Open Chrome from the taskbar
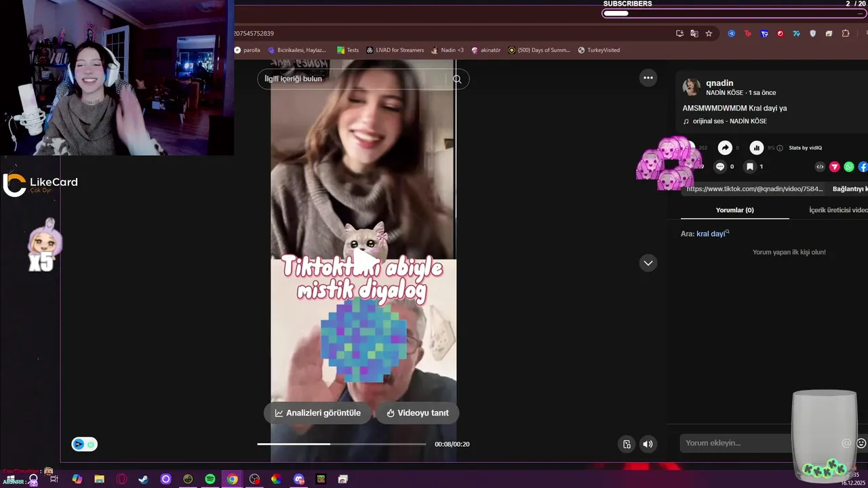868x488 pixels. [x=233, y=479]
